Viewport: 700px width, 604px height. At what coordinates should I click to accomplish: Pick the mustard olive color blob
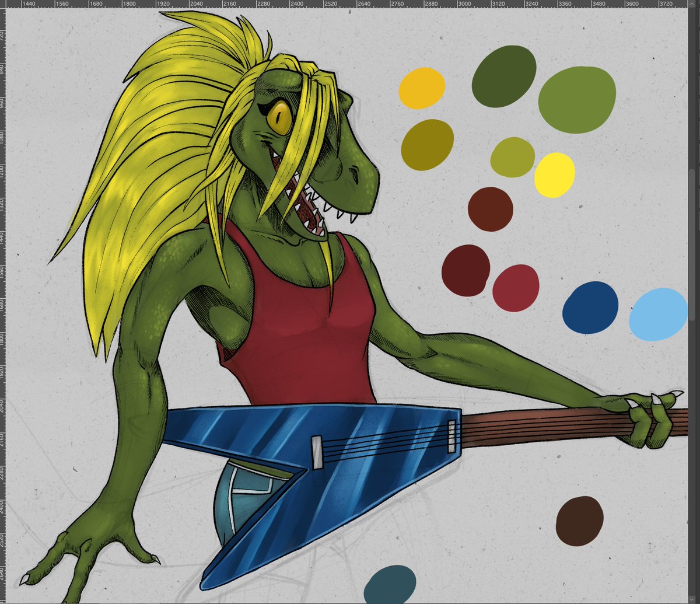pyautogui.click(x=428, y=145)
